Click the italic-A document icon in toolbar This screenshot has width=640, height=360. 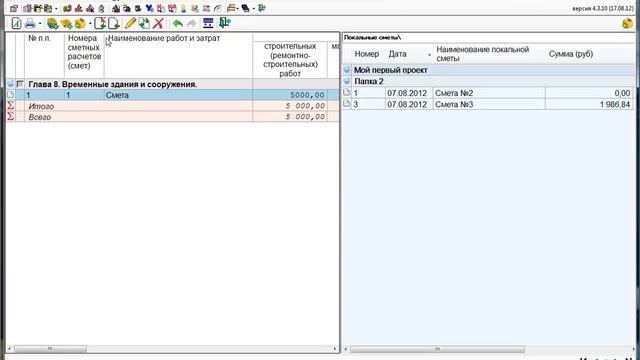(x=16, y=23)
